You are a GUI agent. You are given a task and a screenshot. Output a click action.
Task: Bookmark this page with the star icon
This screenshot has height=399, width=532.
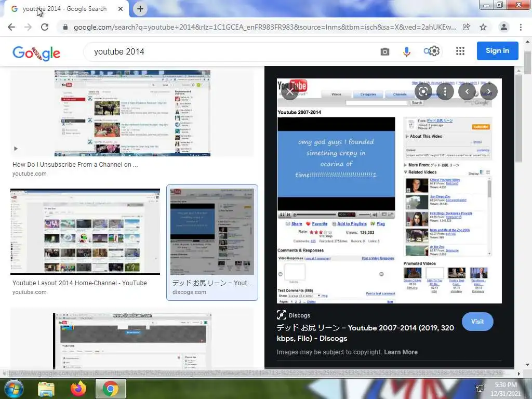click(483, 27)
